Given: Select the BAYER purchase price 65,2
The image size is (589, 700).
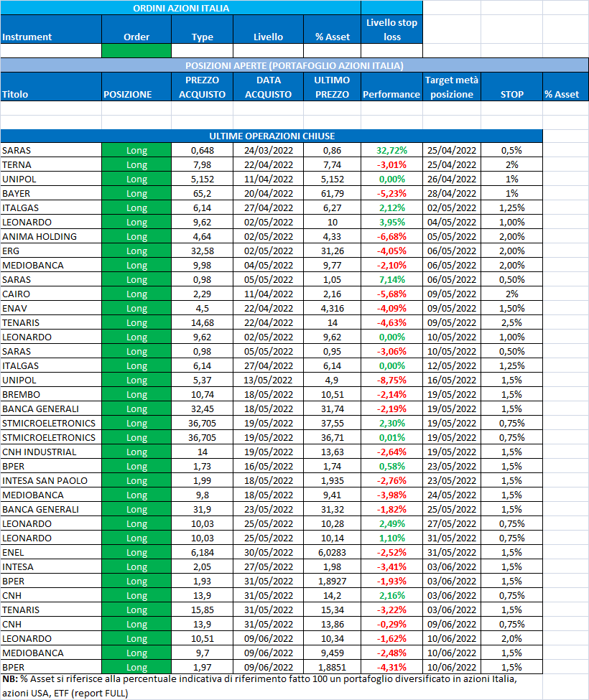Looking at the screenshot, I should [203, 193].
